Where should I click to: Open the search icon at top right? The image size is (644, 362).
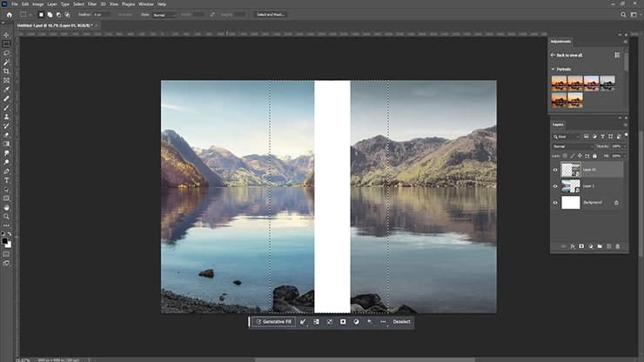pyautogui.click(x=623, y=15)
